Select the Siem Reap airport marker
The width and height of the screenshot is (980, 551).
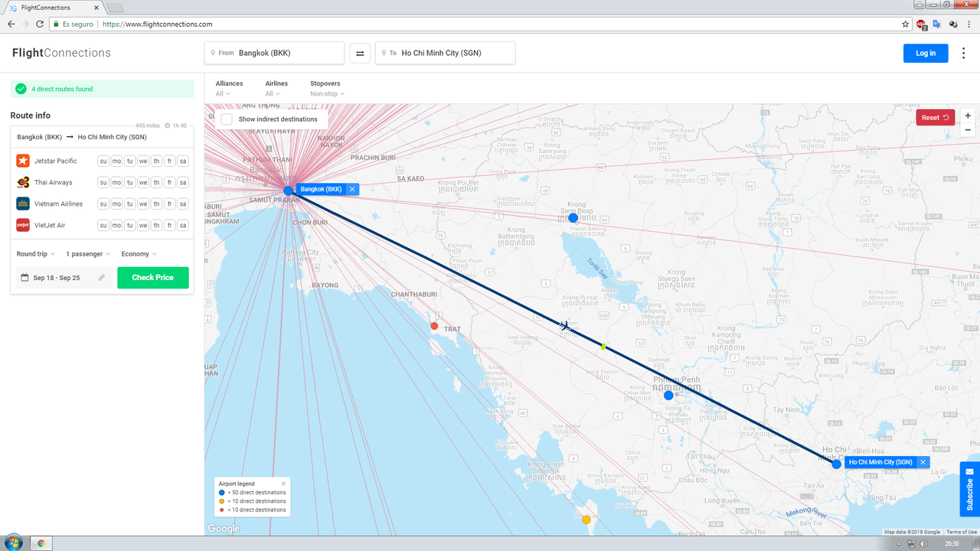pos(573,218)
